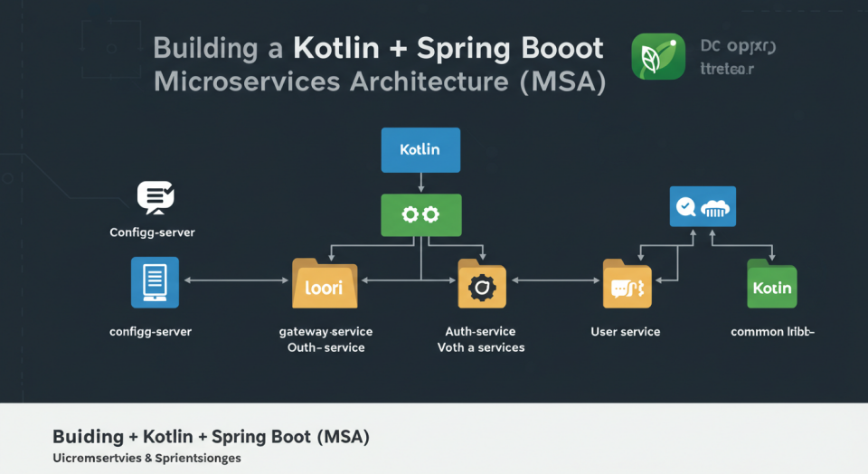This screenshot has height=474, width=868.
Task: Click the blue cloud search box
Action: click(703, 206)
